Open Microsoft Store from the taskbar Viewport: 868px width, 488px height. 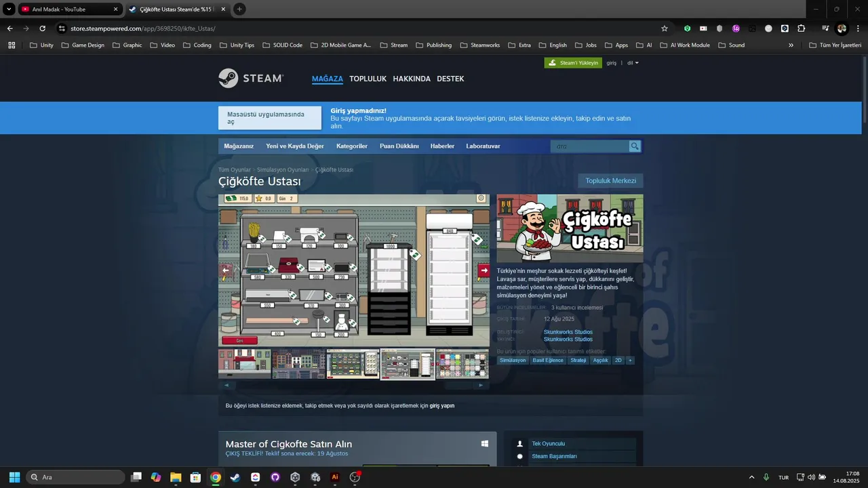point(195,477)
